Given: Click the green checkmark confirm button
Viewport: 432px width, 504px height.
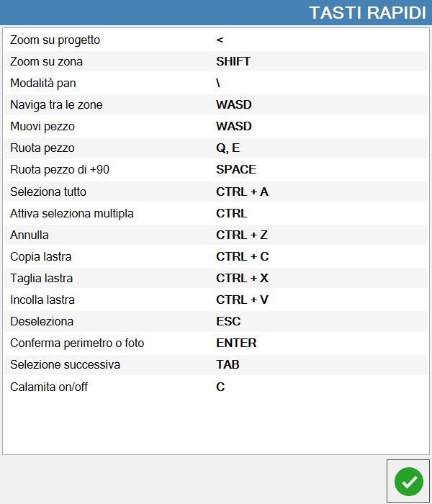Looking at the screenshot, I should (x=408, y=481).
